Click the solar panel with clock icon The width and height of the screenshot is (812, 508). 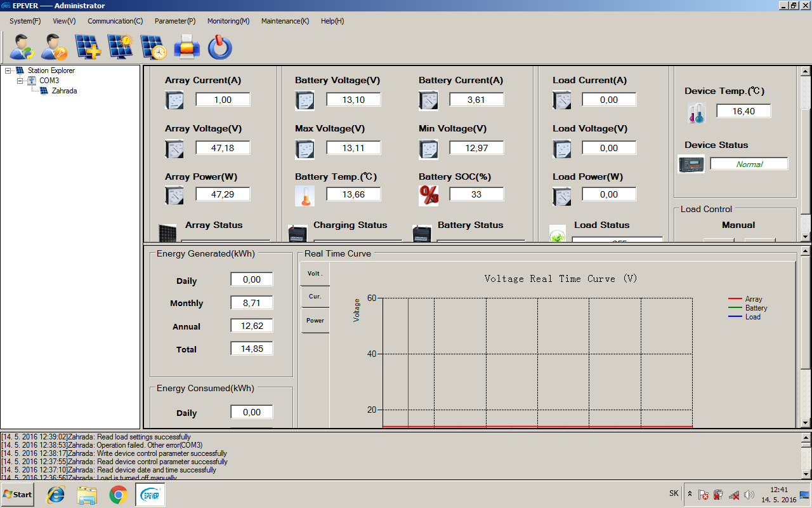click(x=153, y=47)
